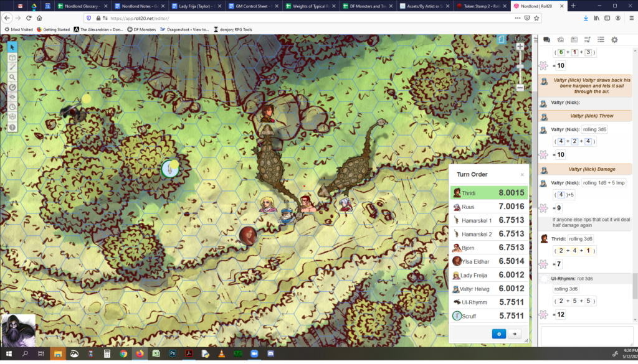Select Thridi in the turn order

tap(489, 193)
